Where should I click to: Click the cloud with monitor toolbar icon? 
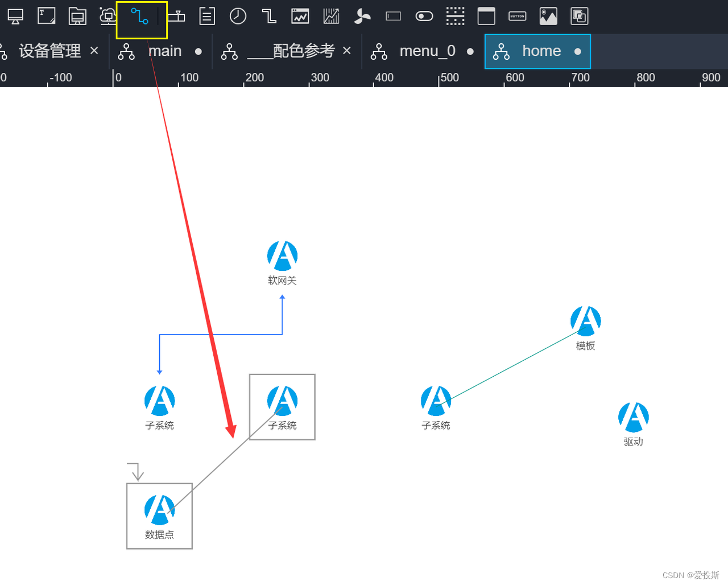coord(107,17)
